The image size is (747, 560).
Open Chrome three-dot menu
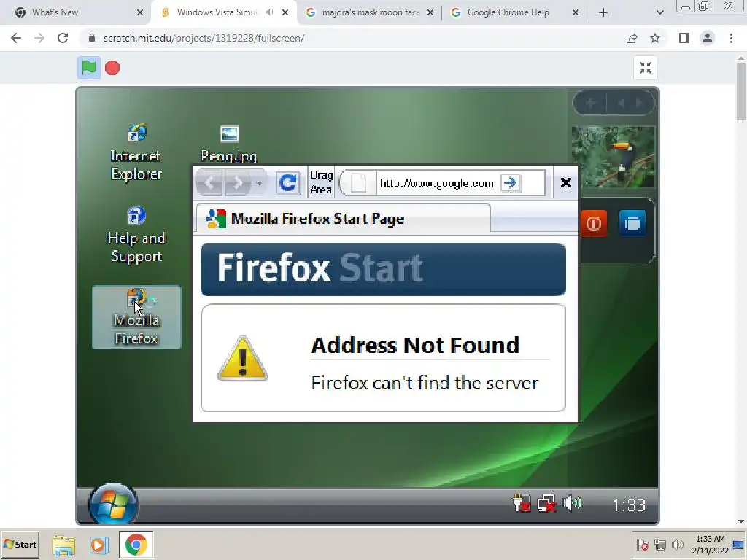731,38
